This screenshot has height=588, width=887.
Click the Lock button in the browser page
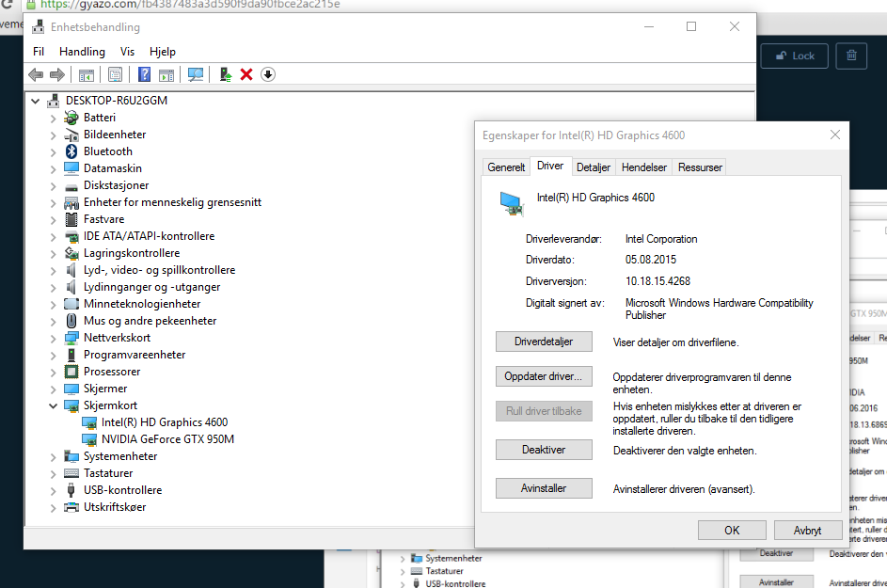[x=794, y=56]
